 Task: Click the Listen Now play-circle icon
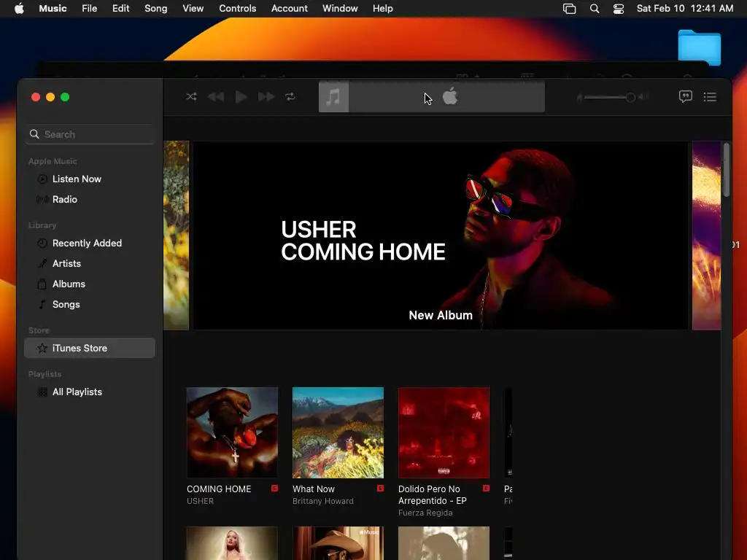[42, 179]
